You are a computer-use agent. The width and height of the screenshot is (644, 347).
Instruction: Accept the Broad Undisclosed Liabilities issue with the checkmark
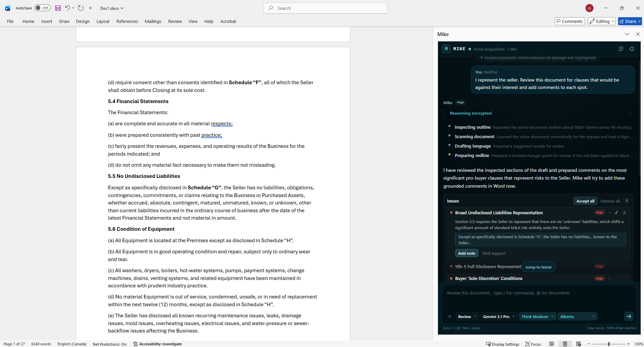coord(616,213)
